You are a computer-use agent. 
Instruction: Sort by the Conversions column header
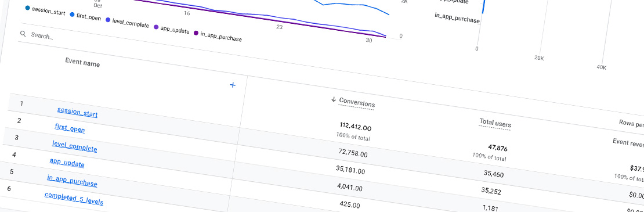(356, 103)
